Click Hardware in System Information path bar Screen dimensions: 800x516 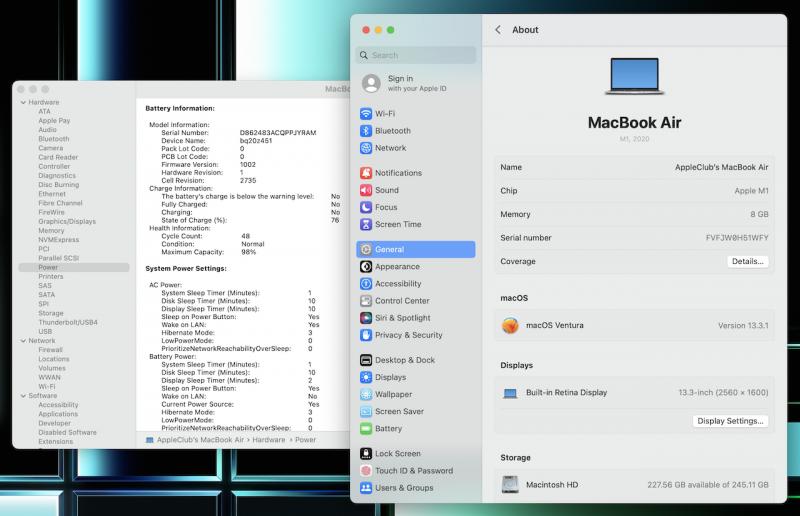[269, 440]
